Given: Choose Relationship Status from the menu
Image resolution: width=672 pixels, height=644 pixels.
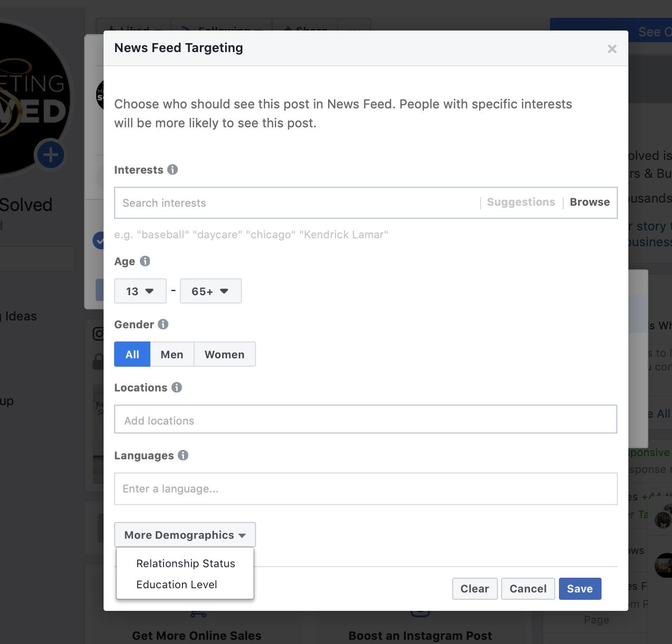Looking at the screenshot, I should (186, 563).
